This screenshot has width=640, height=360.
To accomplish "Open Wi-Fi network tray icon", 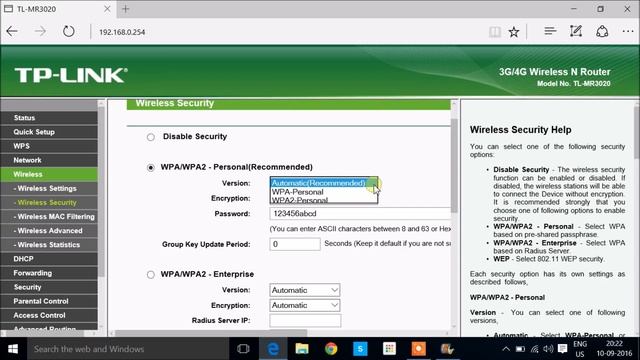I will coord(535,349).
